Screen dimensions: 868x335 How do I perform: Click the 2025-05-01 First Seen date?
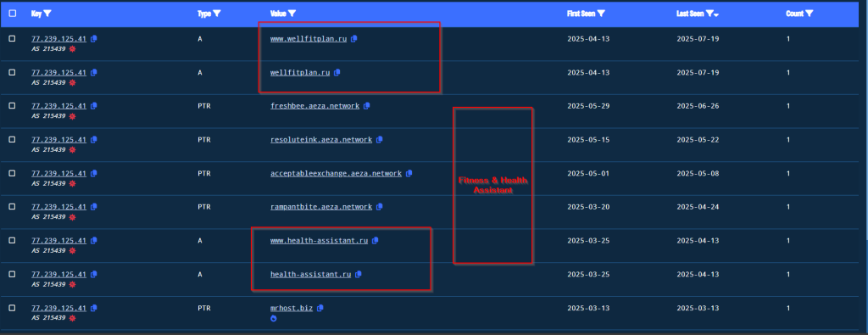588,173
